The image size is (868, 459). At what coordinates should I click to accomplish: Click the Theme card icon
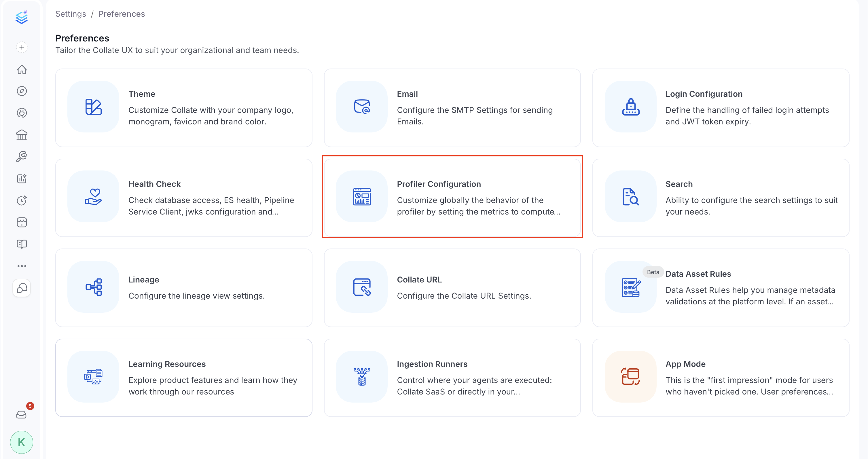point(93,107)
